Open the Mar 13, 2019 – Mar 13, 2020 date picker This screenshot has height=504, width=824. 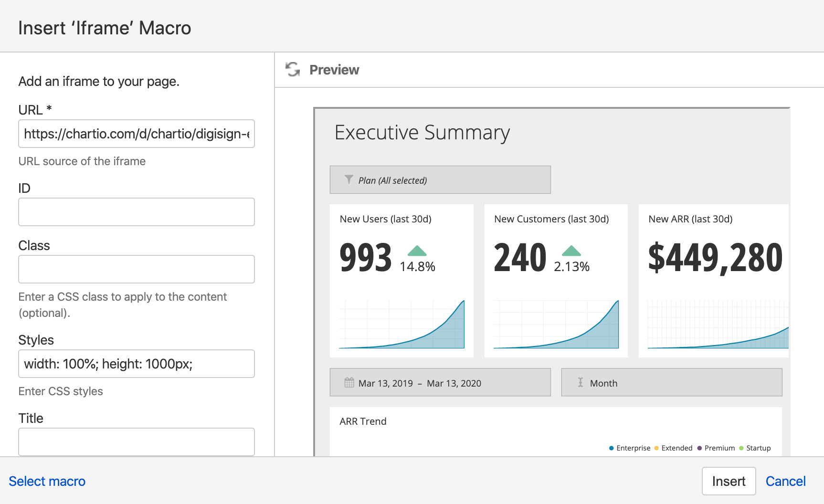pos(440,382)
